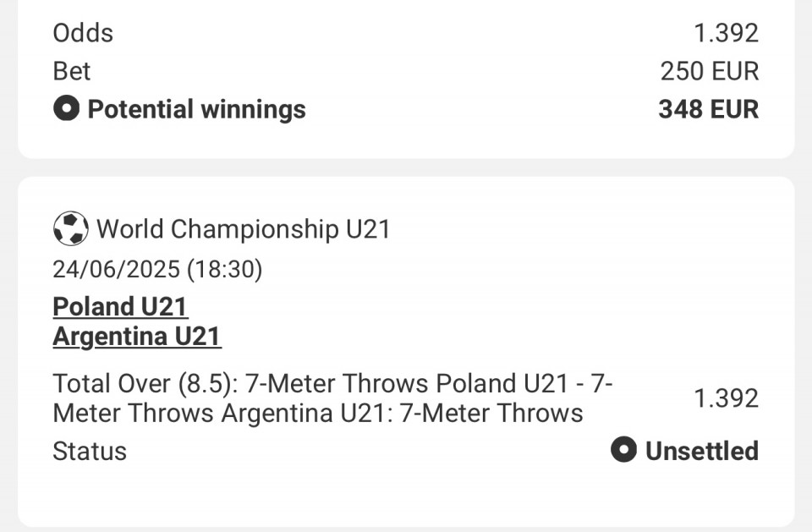Click the Total Over (8.5) 7-Meter Throws description

(x=332, y=398)
